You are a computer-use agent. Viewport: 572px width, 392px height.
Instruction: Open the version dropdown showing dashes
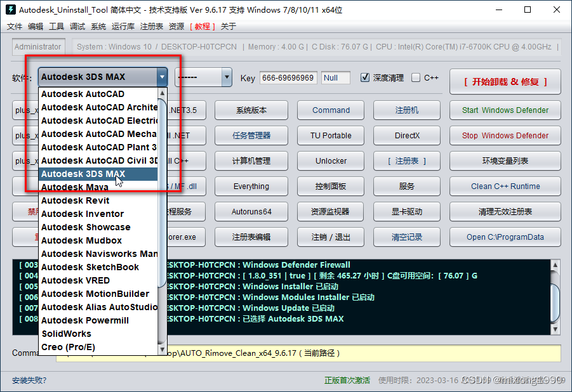click(203, 77)
